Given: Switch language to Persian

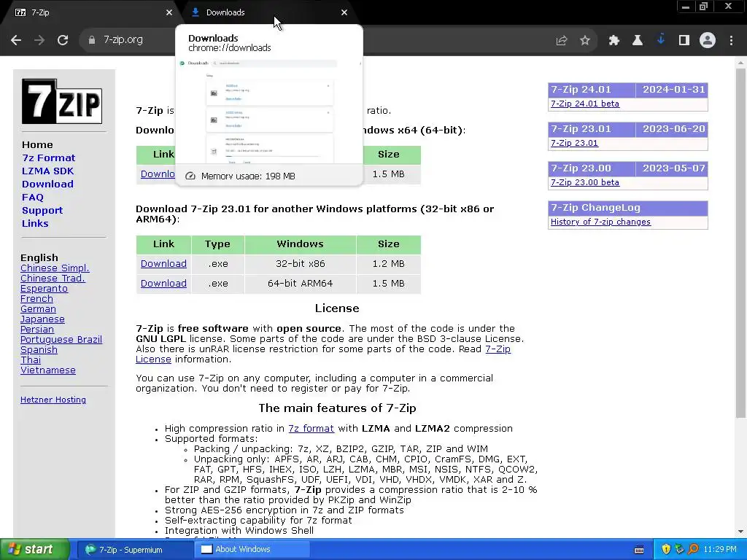Looking at the screenshot, I should (x=37, y=329).
